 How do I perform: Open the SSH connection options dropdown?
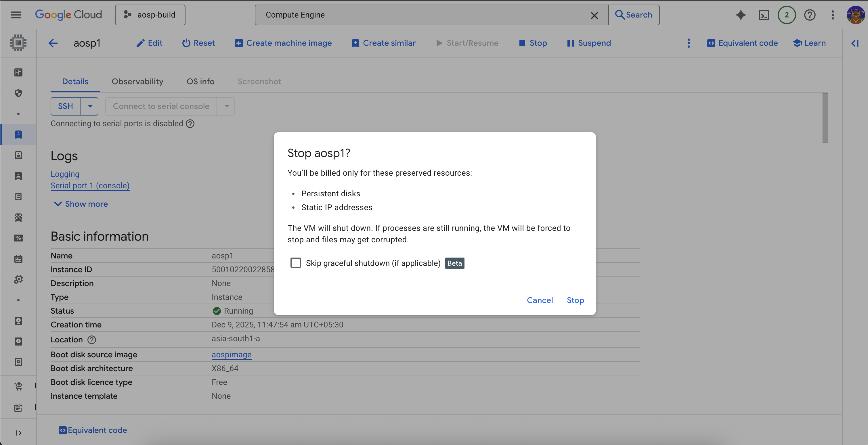90,106
